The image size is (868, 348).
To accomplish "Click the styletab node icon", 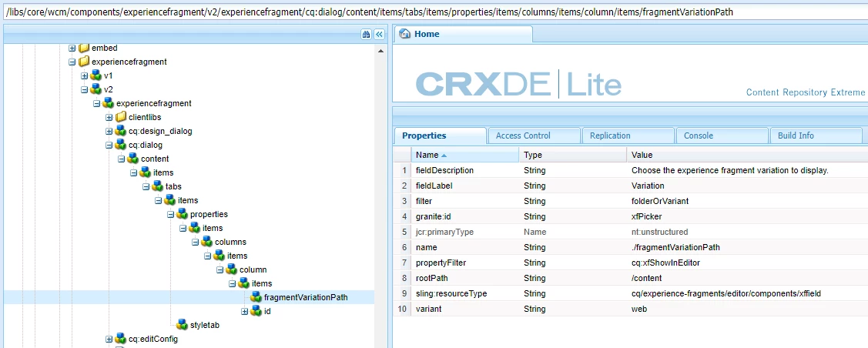I will [x=182, y=325].
